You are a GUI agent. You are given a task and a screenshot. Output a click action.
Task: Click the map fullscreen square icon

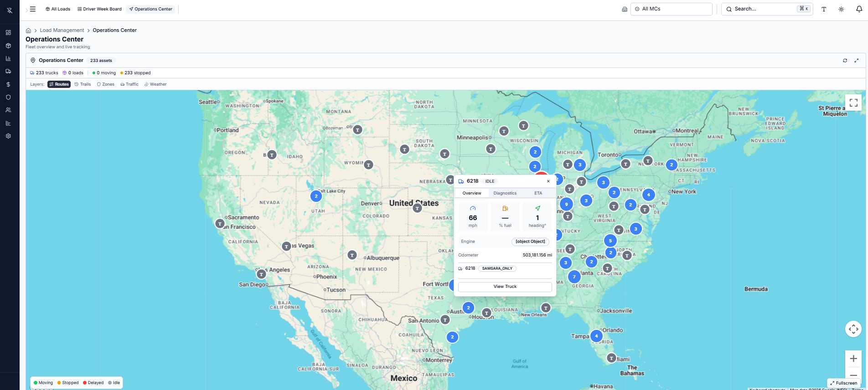coord(853,103)
